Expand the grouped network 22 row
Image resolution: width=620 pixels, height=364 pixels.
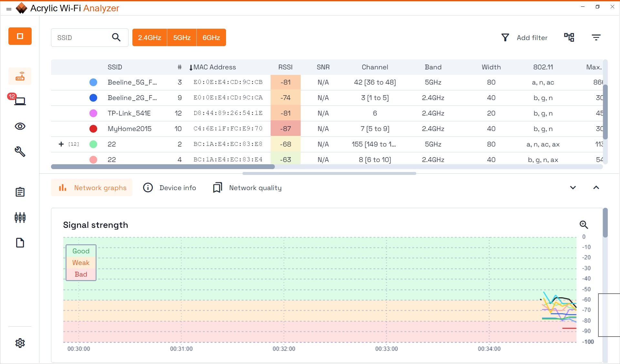click(x=61, y=144)
